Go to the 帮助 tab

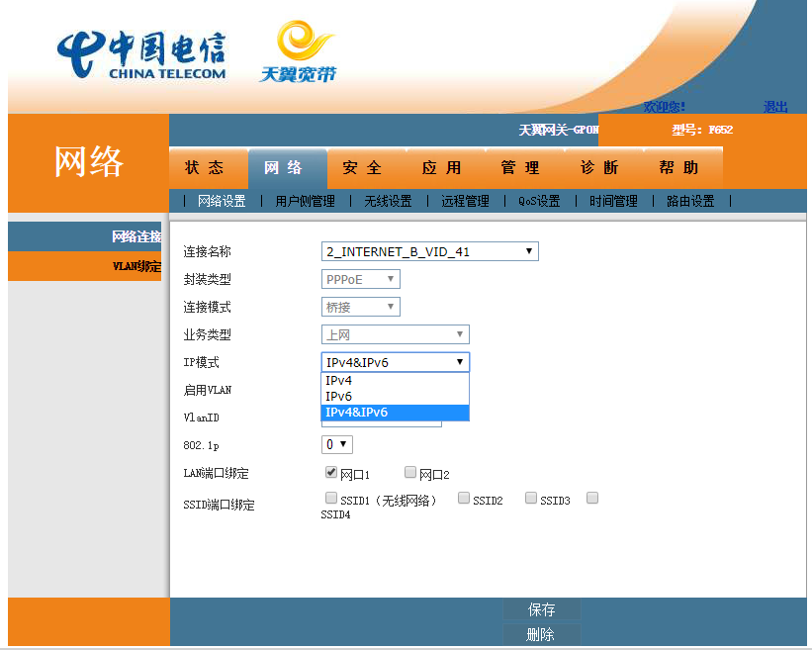(678, 168)
